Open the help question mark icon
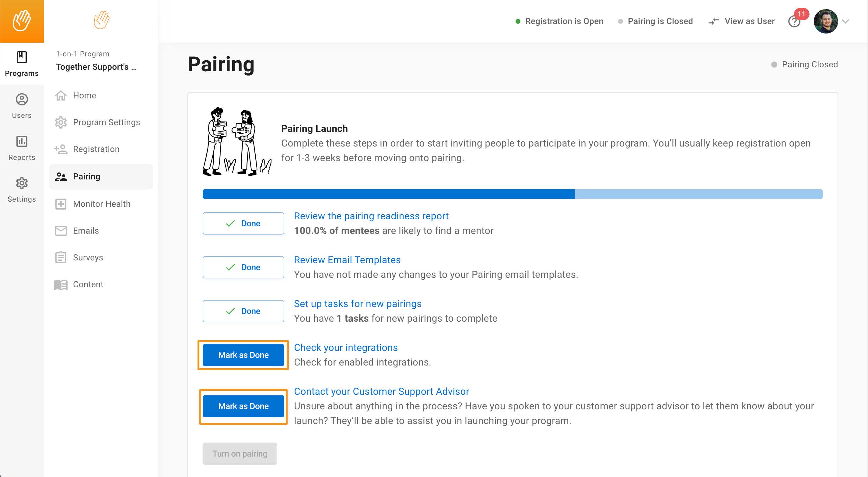 tap(794, 22)
